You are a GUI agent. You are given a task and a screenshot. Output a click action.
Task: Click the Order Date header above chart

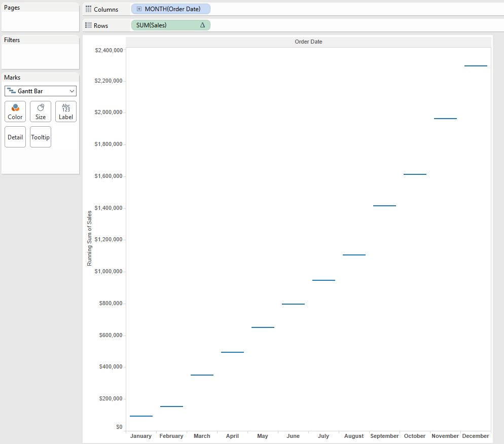tap(308, 42)
